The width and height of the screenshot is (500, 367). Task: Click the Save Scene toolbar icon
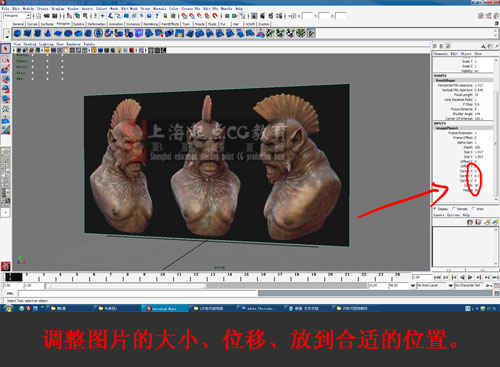pyautogui.click(x=54, y=16)
